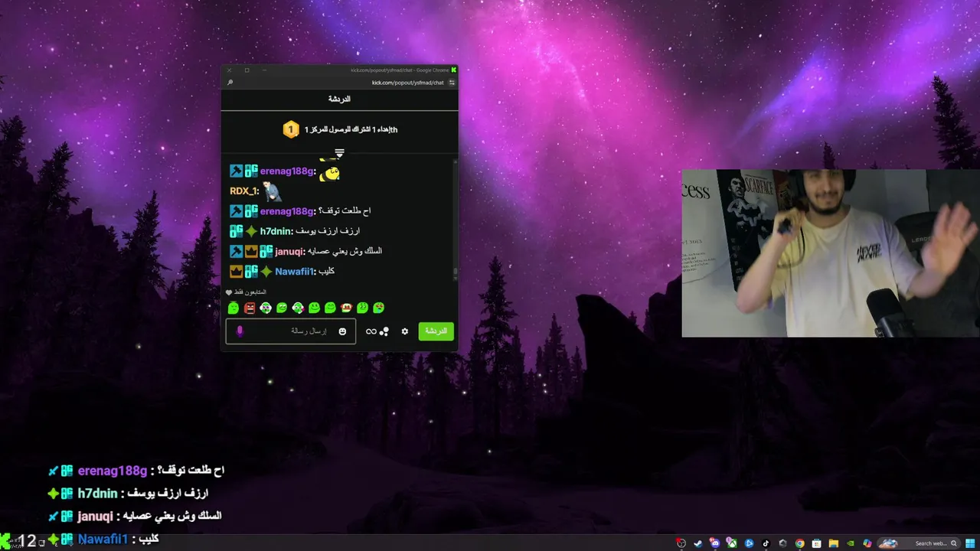Click the magnifier icon in popup title area
This screenshot has height=551, width=980.
tap(230, 83)
